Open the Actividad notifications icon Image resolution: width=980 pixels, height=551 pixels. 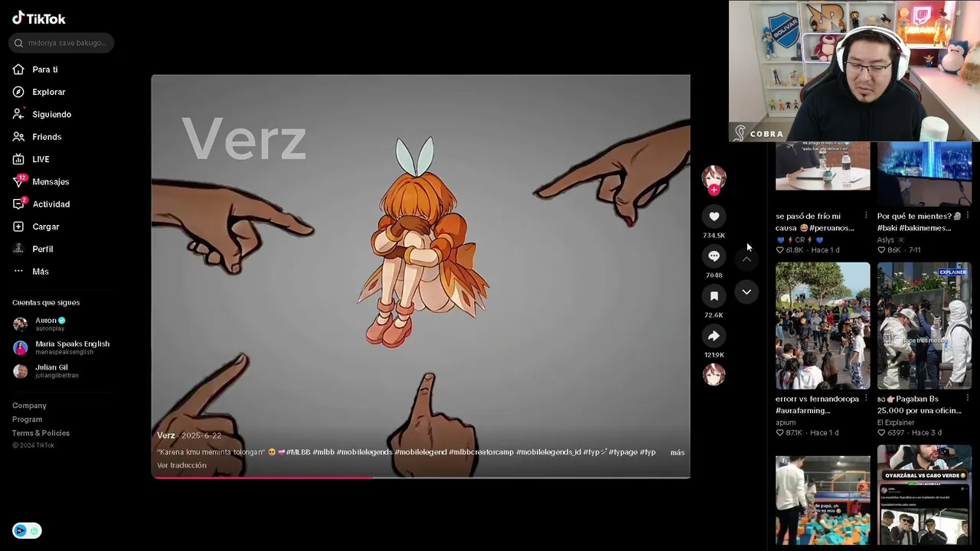pyautogui.click(x=18, y=204)
